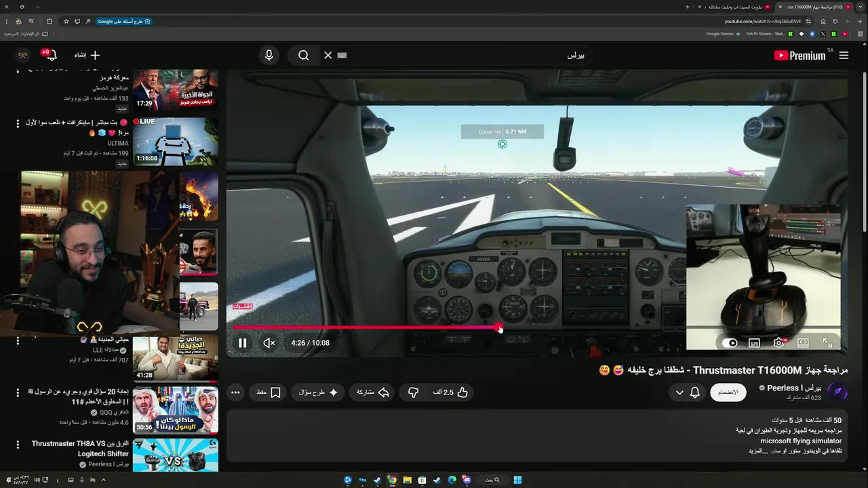Open the player settings gear
Screen dimensions: 868x488
pos(778,343)
